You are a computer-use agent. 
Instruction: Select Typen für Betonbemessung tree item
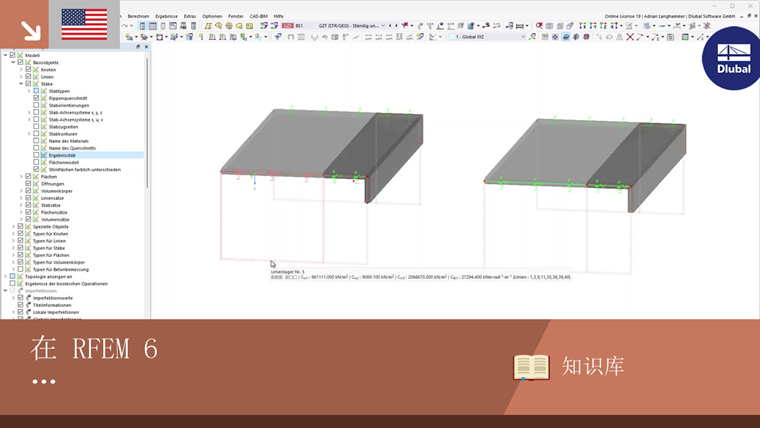click(x=61, y=269)
